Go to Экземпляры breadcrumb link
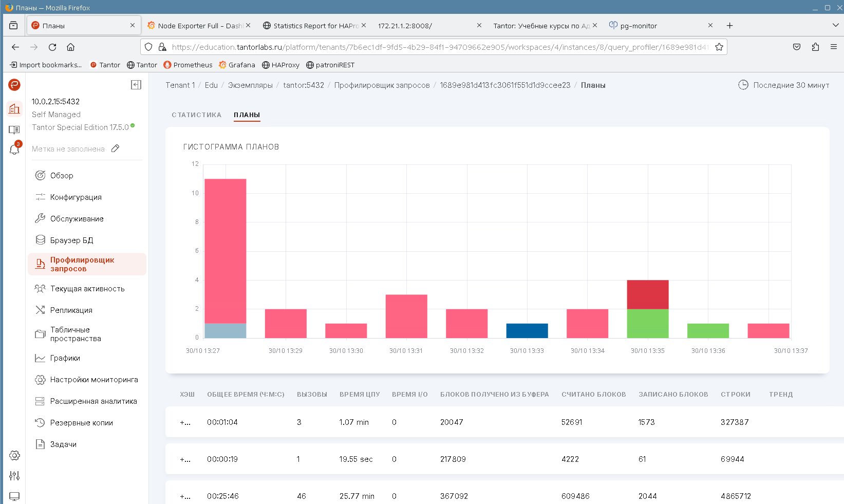This screenshot has width=844, height=504. click(x=250, y=85)
